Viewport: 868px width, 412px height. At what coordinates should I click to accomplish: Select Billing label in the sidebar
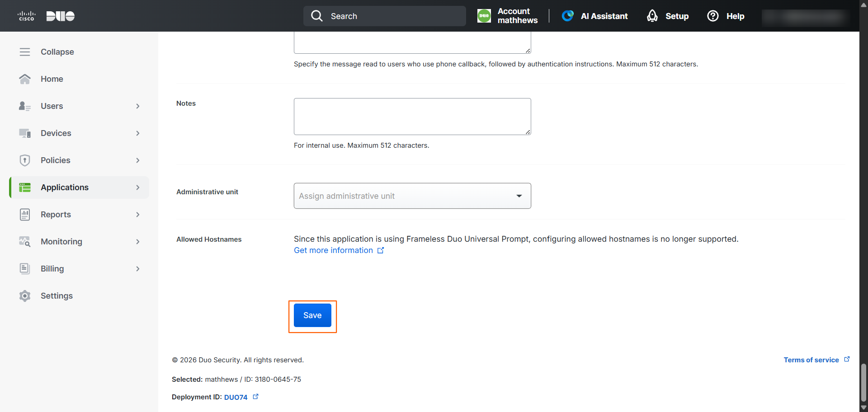[x=52, y=269]
